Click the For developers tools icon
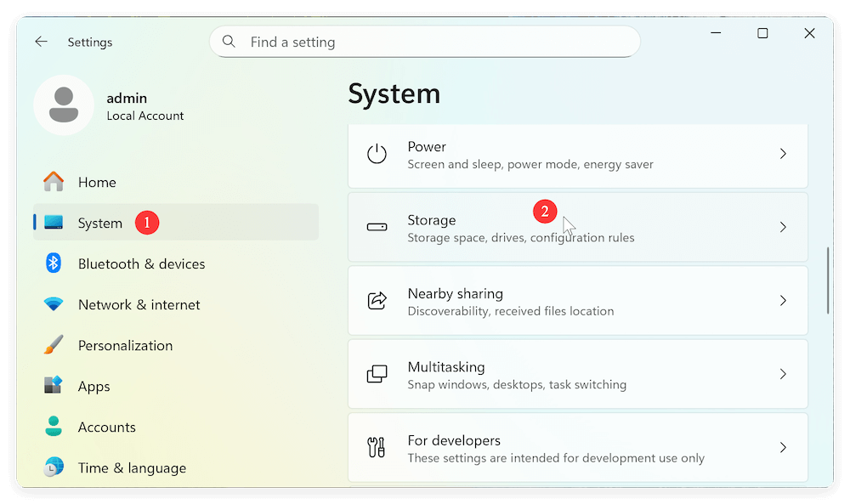Image resolution: width=850 pixels, height=504 pixels. (x=377, y=447)
